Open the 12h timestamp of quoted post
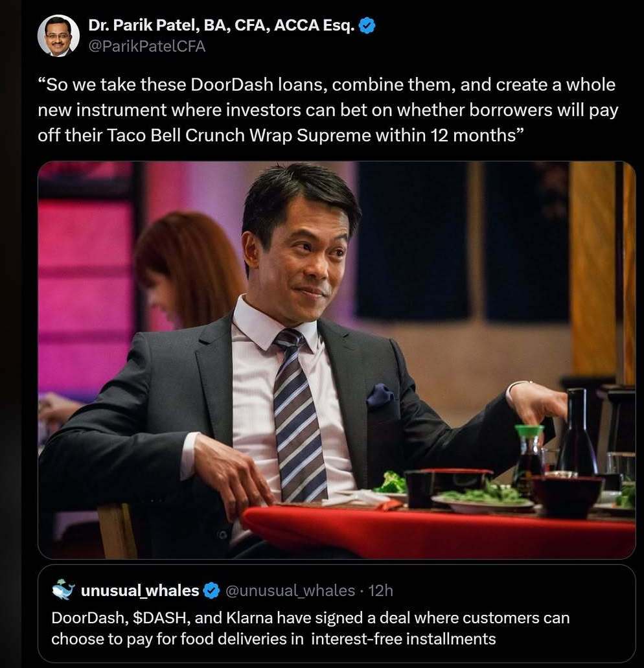The width and height of the screenshot is (644, 668). point(380,590)
